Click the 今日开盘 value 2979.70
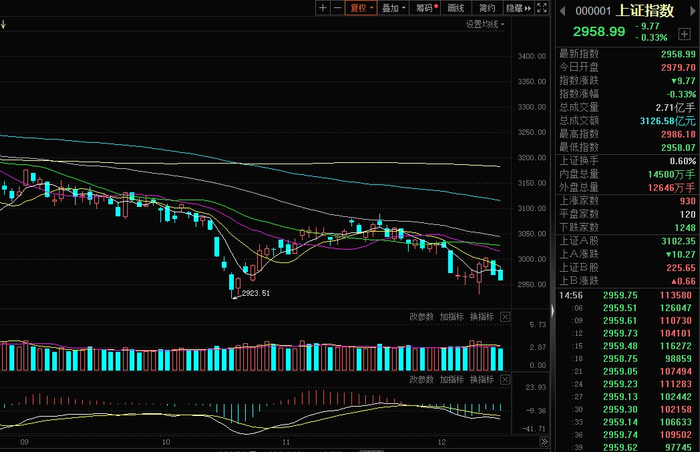 click(x=678, y=67)
